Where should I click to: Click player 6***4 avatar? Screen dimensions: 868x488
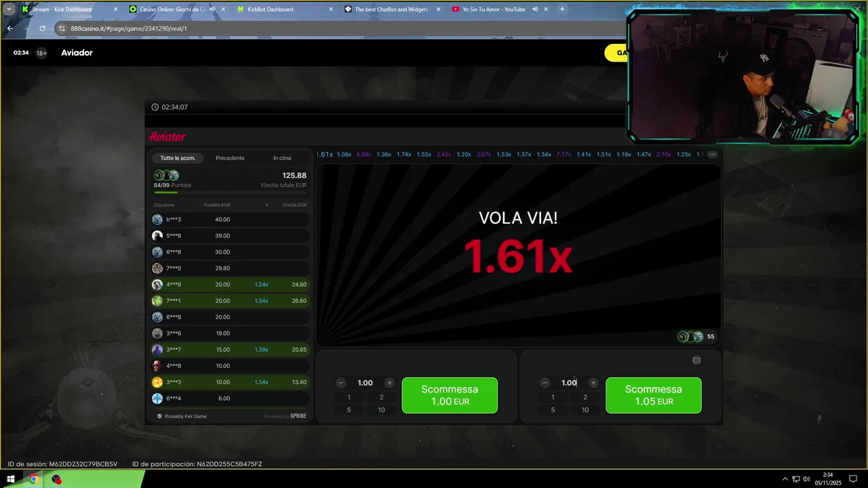pos(157,399)
